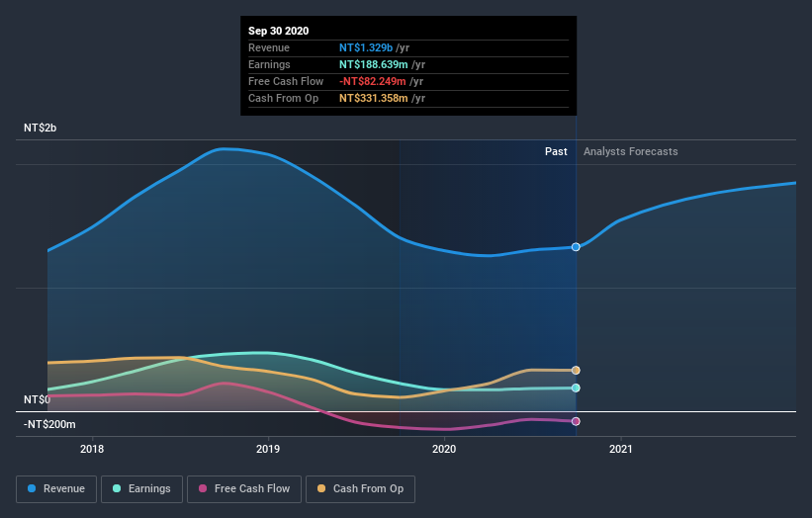
Task: Click the Past section label
Action: (x=556, y=151)
